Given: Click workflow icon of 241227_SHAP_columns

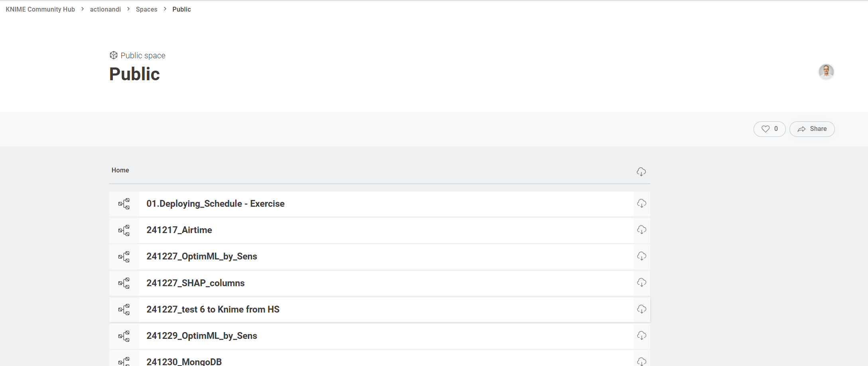Looking at the screenshot, I should [x=124, y=283].
